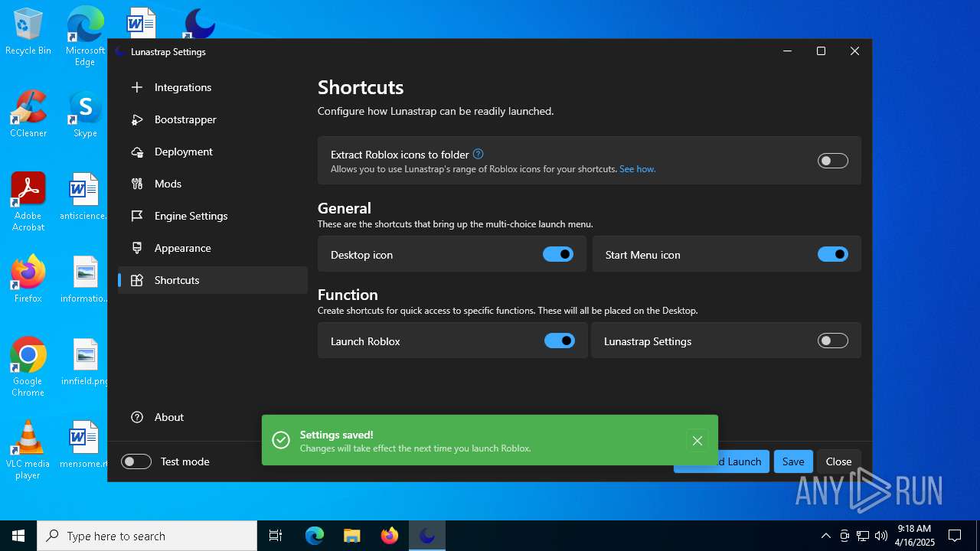Select the CCleaner desktop icon
Screen dimensions: 980x551
coord(28,114)
